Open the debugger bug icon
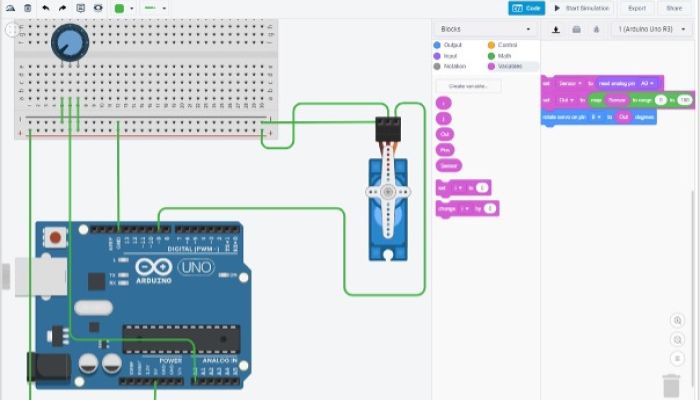This screenshot has width=700, height=400. [596, 29]
